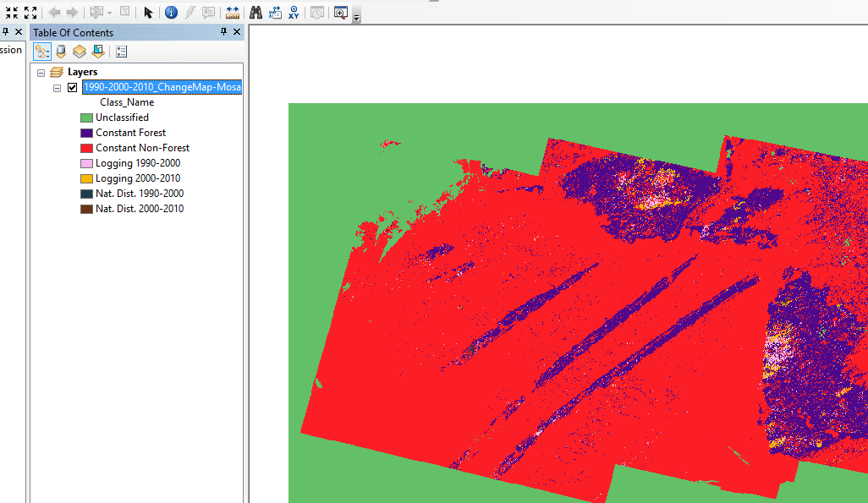Viewport: 868px width, 503px height.
Task: Open the Measure ruler tool
Action: pyautogui.click(x=232, y=13)
